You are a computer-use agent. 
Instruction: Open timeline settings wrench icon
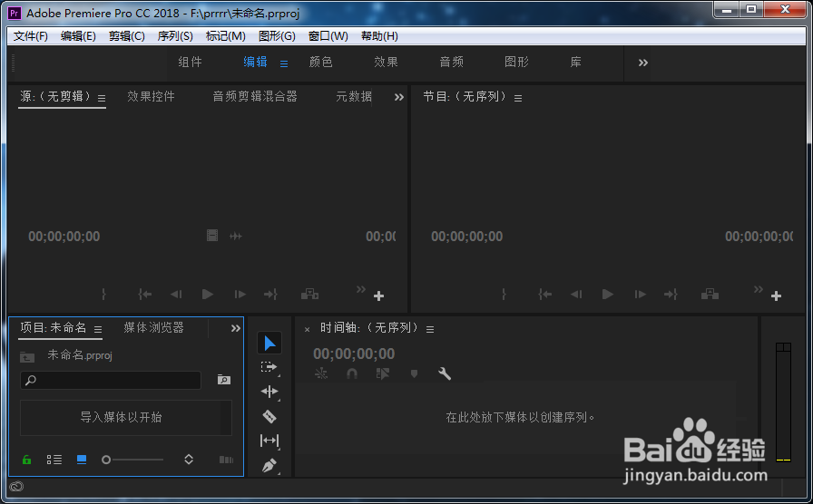click(445, 373)
